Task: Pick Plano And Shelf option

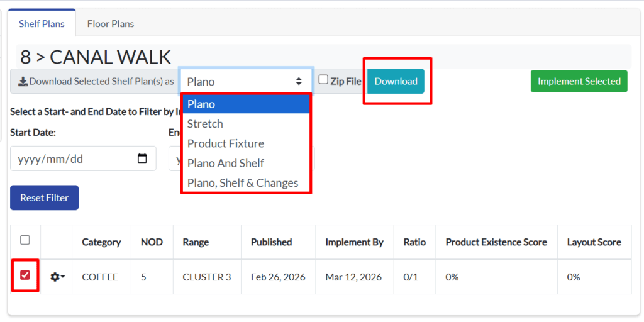Action: 226,163
